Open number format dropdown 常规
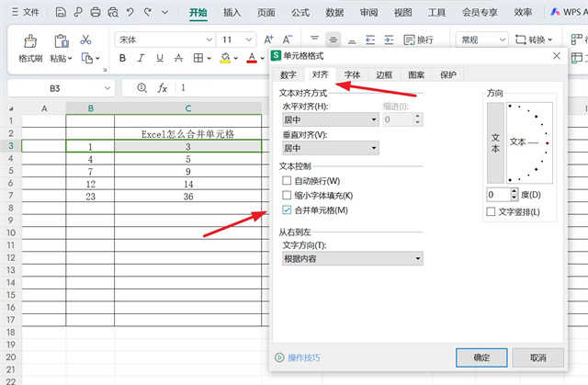This screenshot has width=588, height=385. pyautogui.click(x=503, y=40)
